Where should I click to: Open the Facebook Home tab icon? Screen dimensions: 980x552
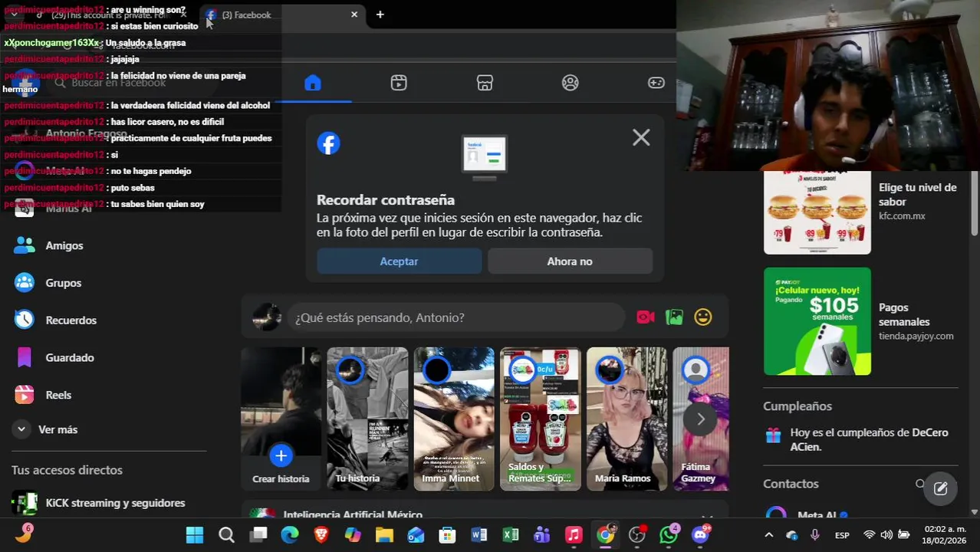[x=312, y=83]
